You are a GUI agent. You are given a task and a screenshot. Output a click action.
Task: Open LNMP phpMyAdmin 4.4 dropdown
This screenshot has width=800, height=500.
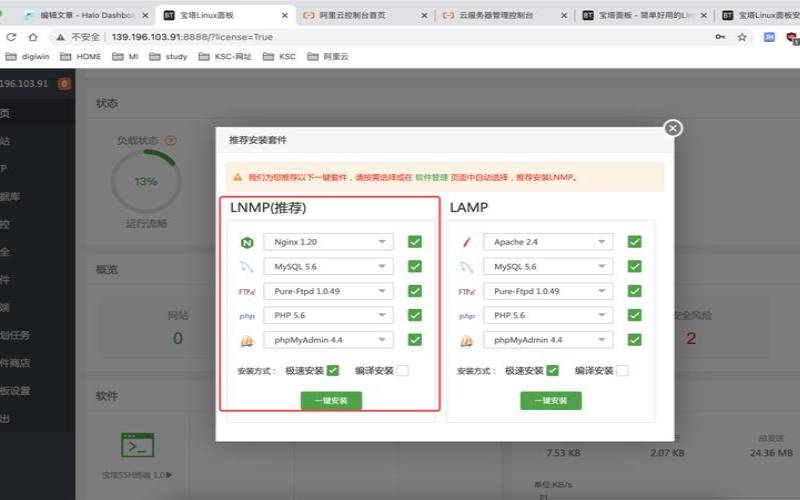click(328, 340)
